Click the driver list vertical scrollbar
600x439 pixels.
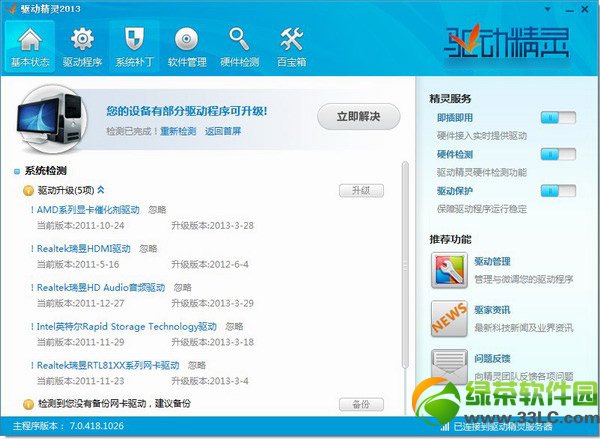[405, 265]
